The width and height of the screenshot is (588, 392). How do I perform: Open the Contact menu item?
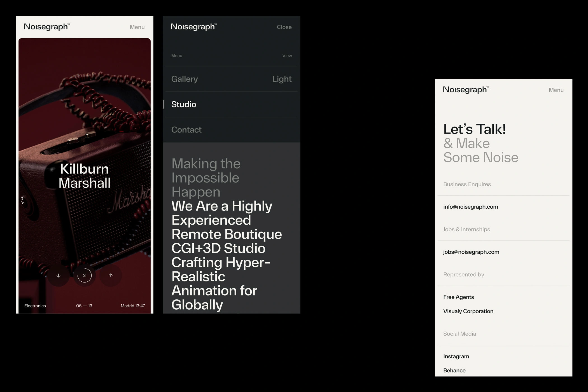click(186, 130)
